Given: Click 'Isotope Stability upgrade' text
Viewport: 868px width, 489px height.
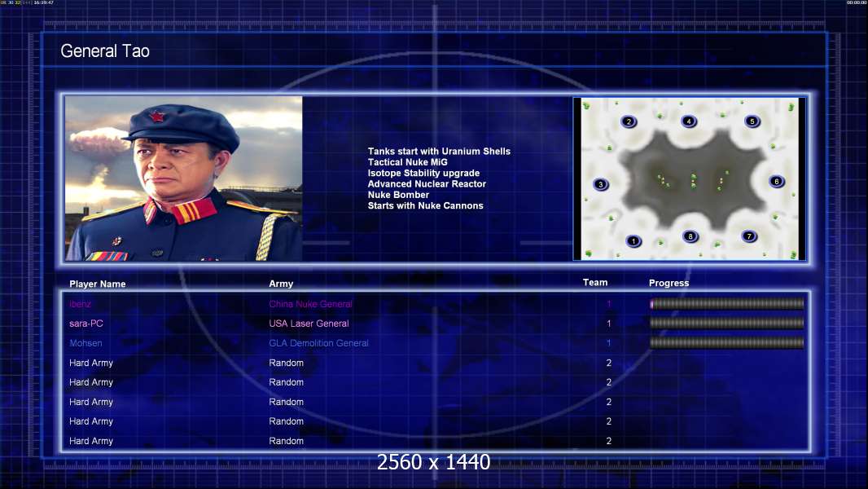Looking at the screenshot, I should click(423, 173).
